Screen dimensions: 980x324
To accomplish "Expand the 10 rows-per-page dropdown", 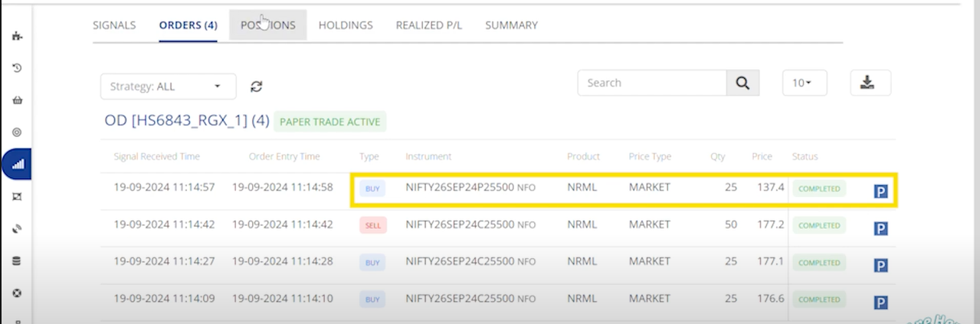I will pos(804,83).
